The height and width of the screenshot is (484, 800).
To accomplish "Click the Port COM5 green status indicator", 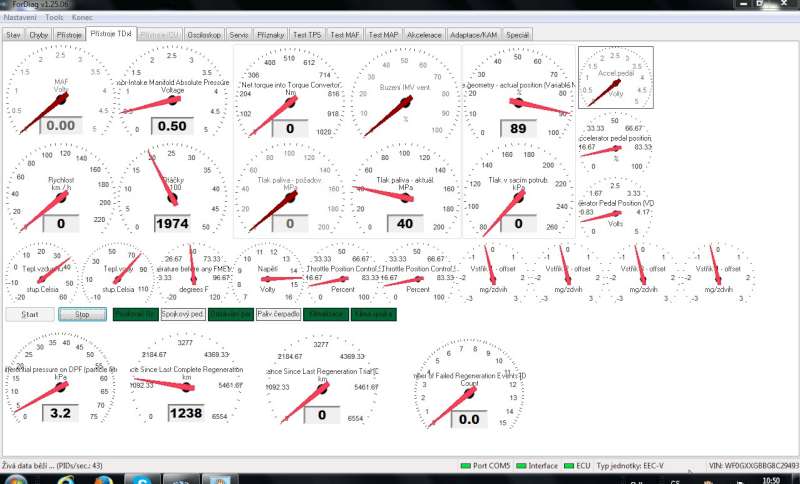I will (466, 465).
